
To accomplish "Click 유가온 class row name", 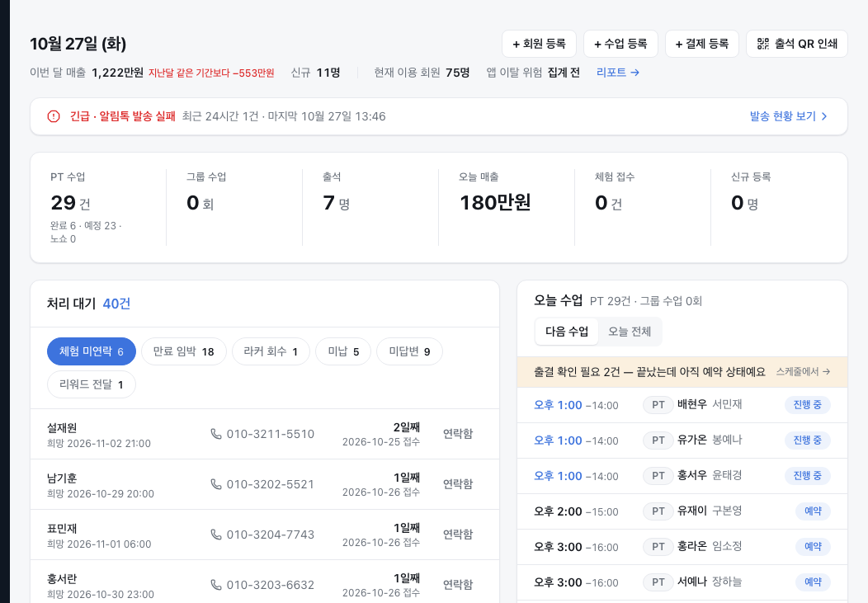I will 692,440.
